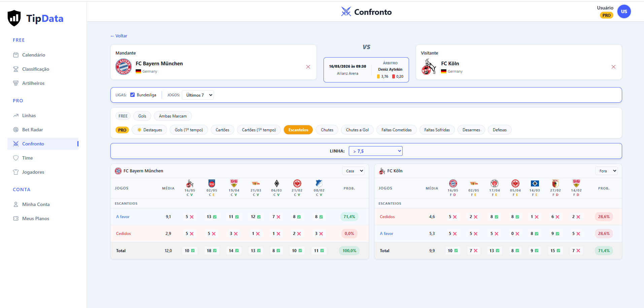Open the Fora venue dropdown for Köln
The image size is (644, 308).
(x=606, y=171)
